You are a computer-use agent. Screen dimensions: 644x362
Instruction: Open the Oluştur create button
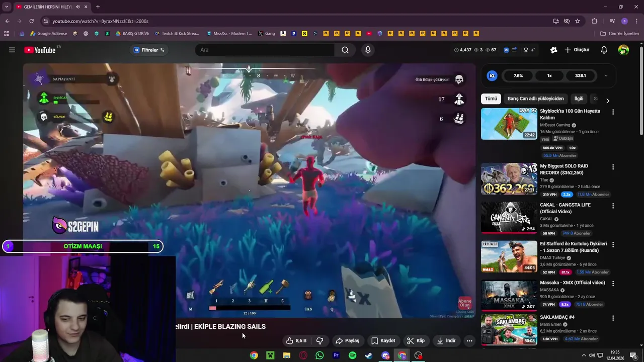[577, 50]
